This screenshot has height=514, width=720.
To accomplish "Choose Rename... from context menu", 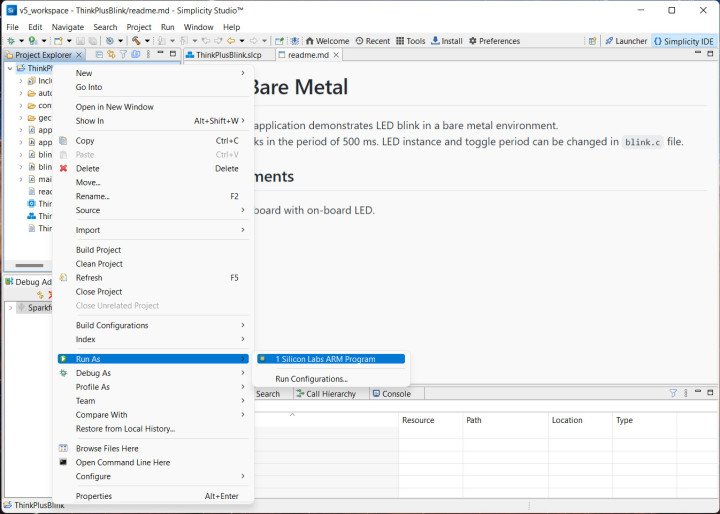I will click(153, 196).
